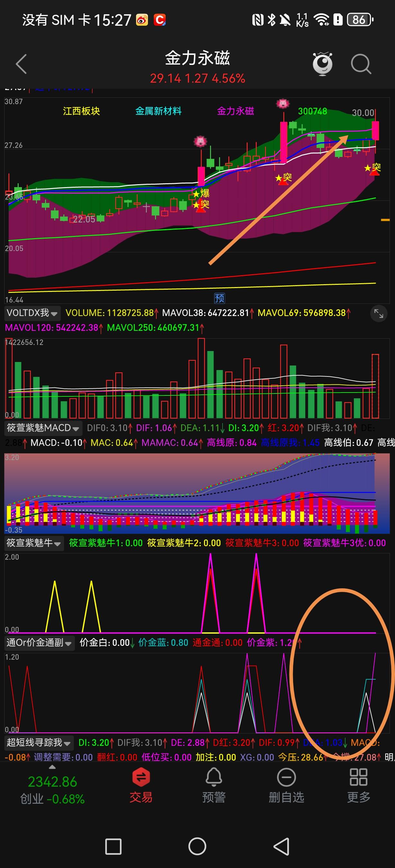Tap Android back triangle button

click(x=281, y=846)
